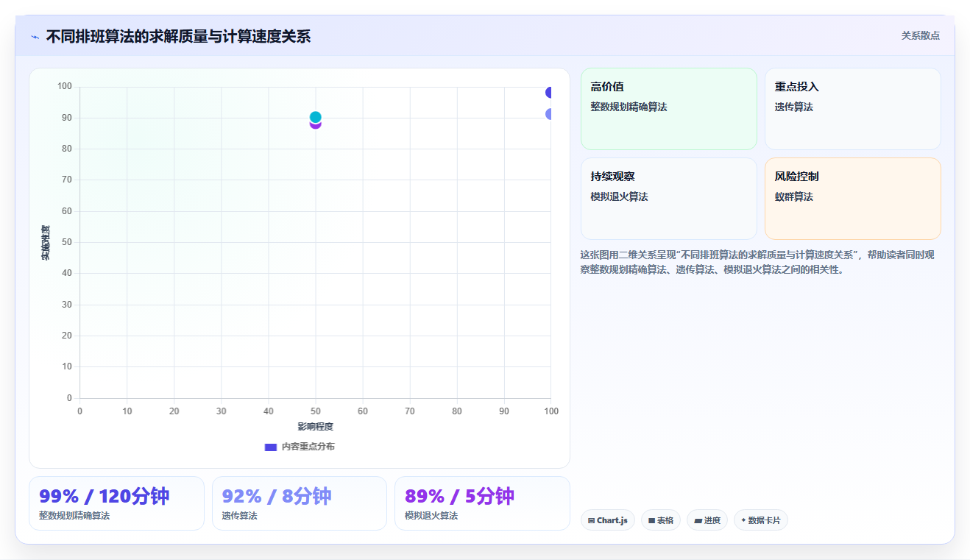Click 模拟退火算法 caption under 89% stat

click(431, 516)
